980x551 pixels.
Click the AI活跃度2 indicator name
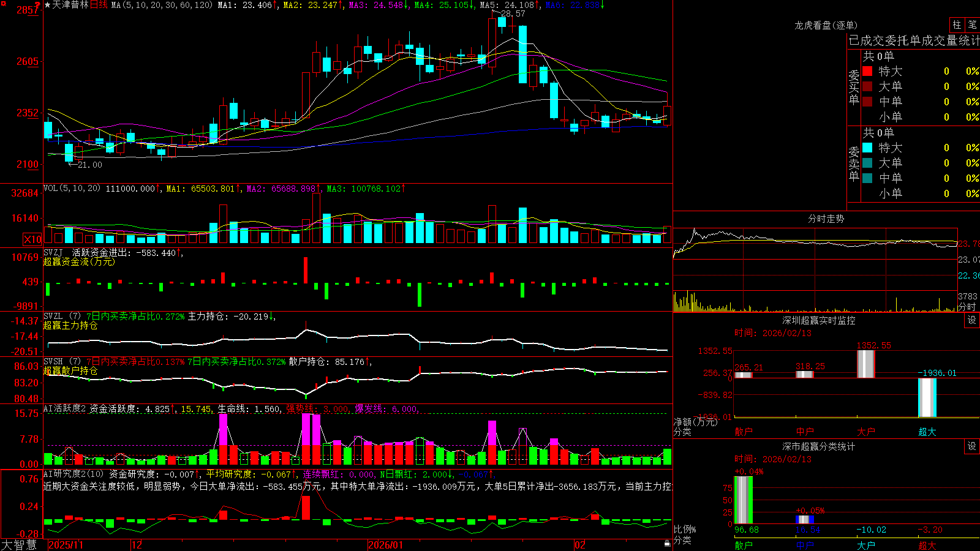point(64,408)
